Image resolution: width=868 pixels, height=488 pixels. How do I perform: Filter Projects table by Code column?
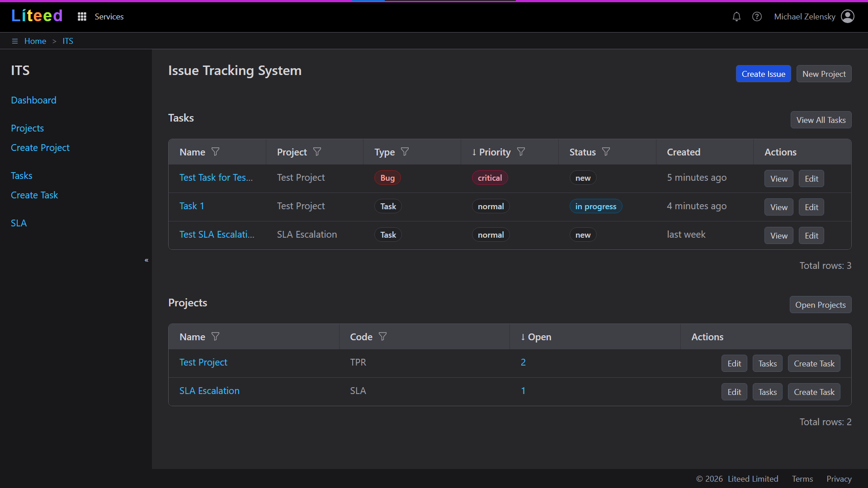(383, 337)
